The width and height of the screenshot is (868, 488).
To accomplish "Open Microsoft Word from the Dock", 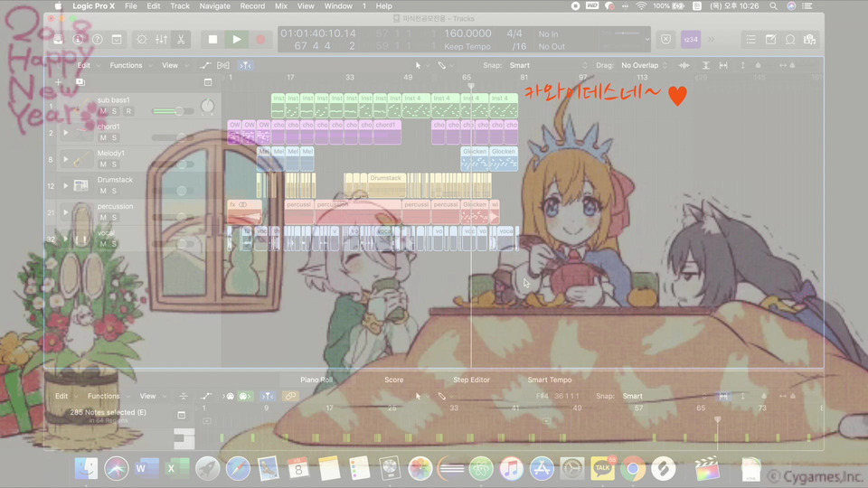I will (x=146, y=469).
